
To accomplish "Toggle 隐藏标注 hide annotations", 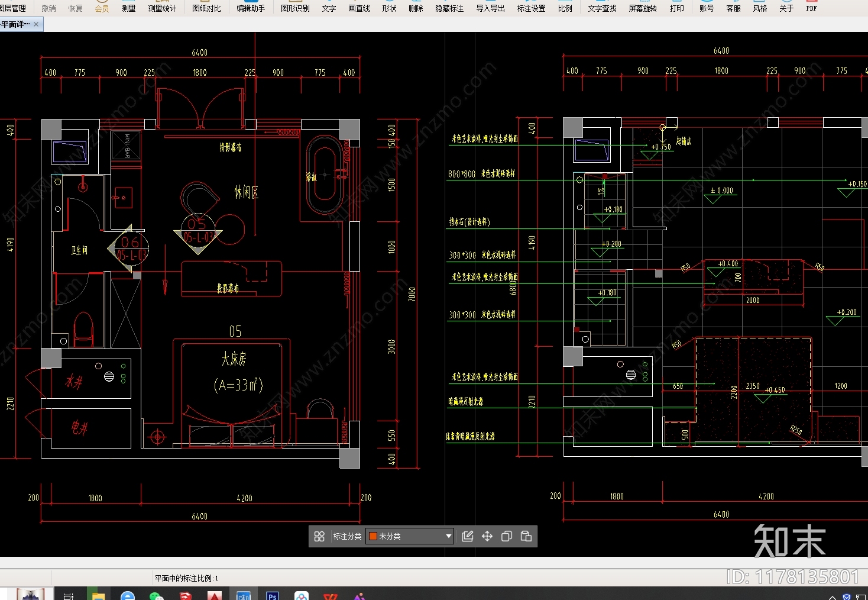I will pyautogui.click(x=449, y=8).
